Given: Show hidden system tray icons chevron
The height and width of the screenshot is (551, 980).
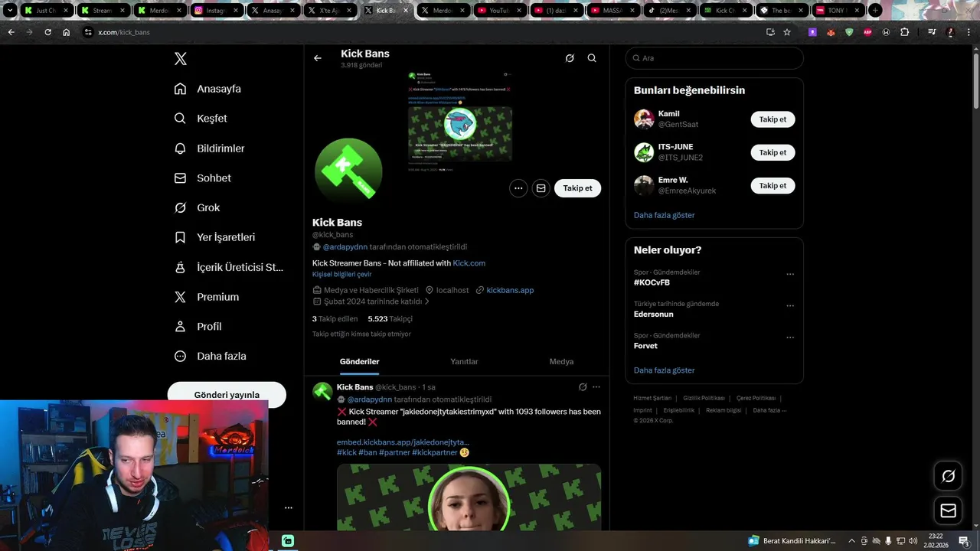Looking at the screenshot, I should coord(852,541).
